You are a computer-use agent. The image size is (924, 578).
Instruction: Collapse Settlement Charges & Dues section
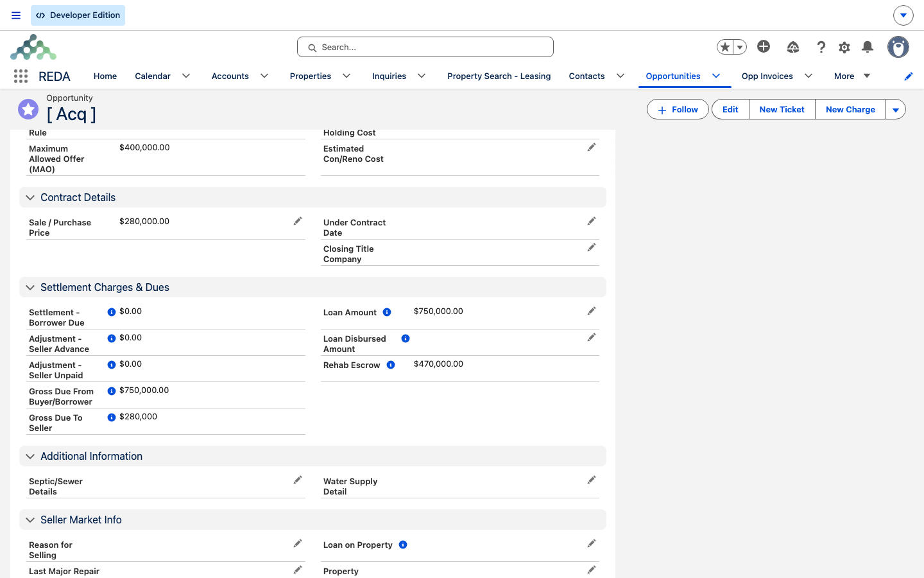[30, 288]
